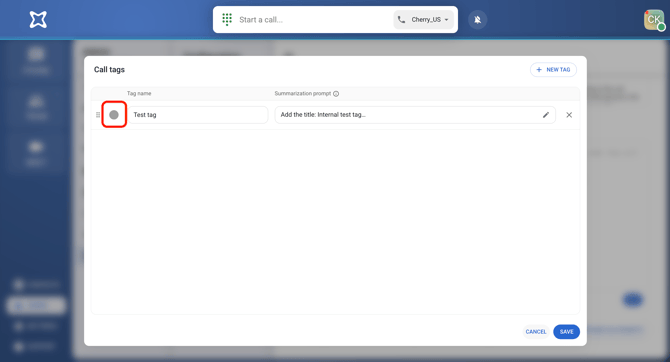Click the pencil edit icon for the prompt

[546, 115]
